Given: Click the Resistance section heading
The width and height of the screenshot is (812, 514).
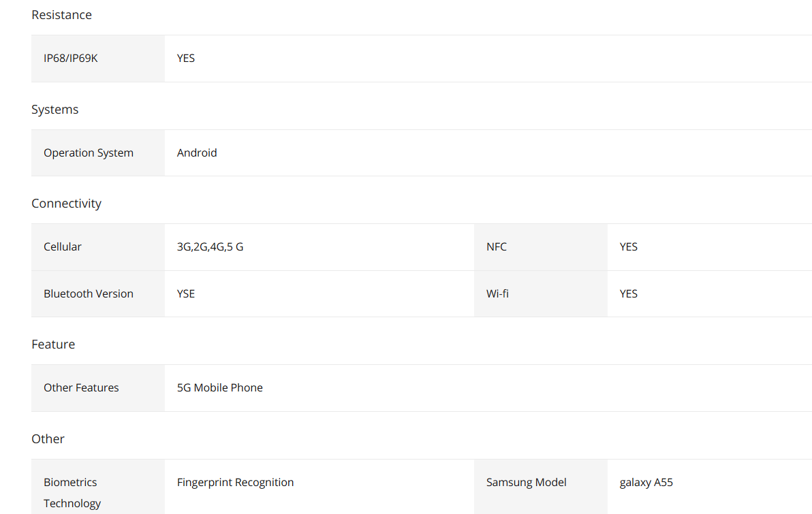Looking at the screenshot, I should click(x=61, y=15).
